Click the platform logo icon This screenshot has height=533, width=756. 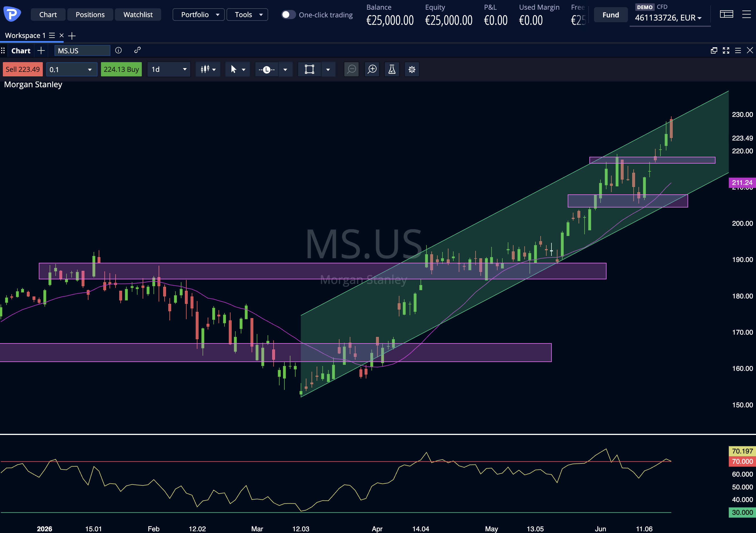pyautogui.click(x=12, y=14)
